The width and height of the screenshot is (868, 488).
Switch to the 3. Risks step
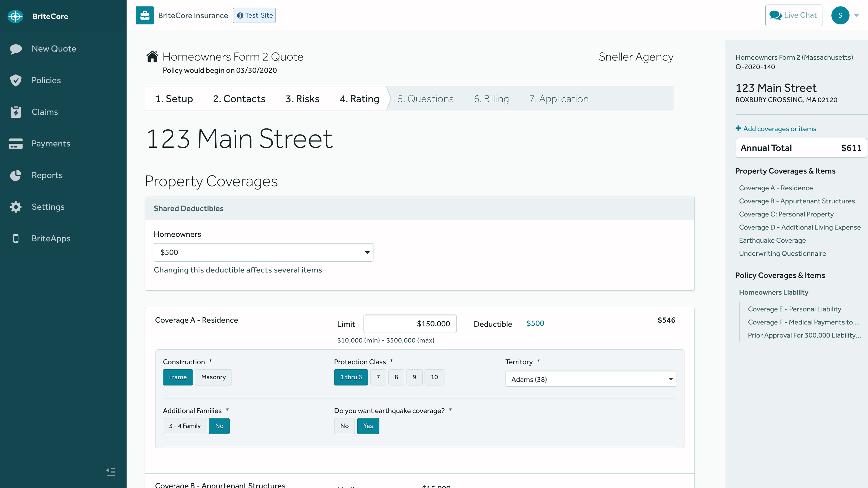coord(302,99)
